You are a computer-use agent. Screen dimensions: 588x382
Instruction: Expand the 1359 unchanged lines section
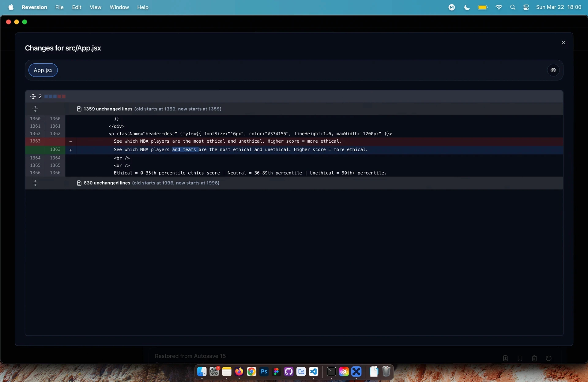35,109
